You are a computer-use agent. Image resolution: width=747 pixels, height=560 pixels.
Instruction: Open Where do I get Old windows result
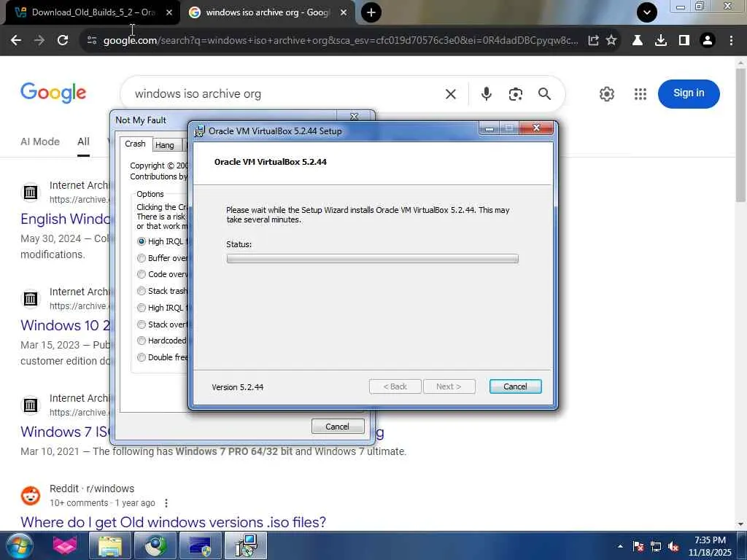174,522
